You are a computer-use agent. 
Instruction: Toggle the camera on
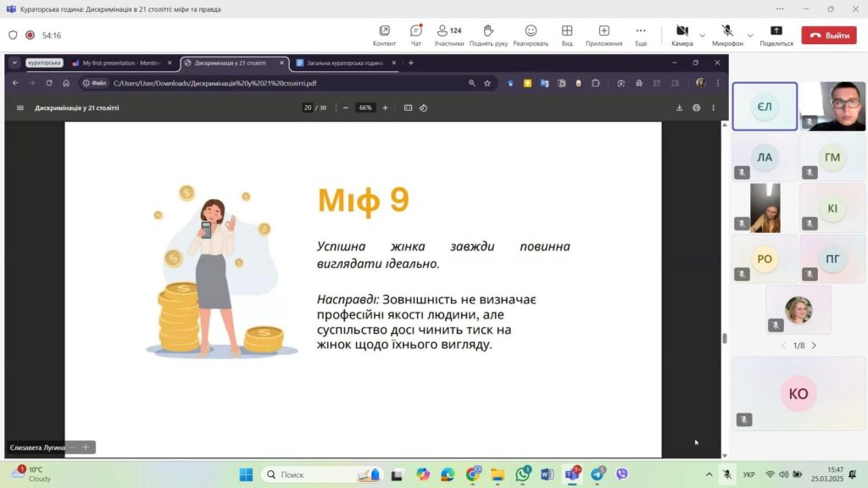(x=682, y=35)
